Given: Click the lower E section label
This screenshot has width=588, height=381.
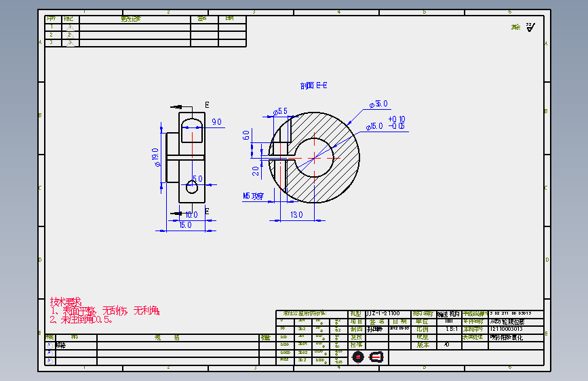Looking at the screenshot, I should point(207,211).
